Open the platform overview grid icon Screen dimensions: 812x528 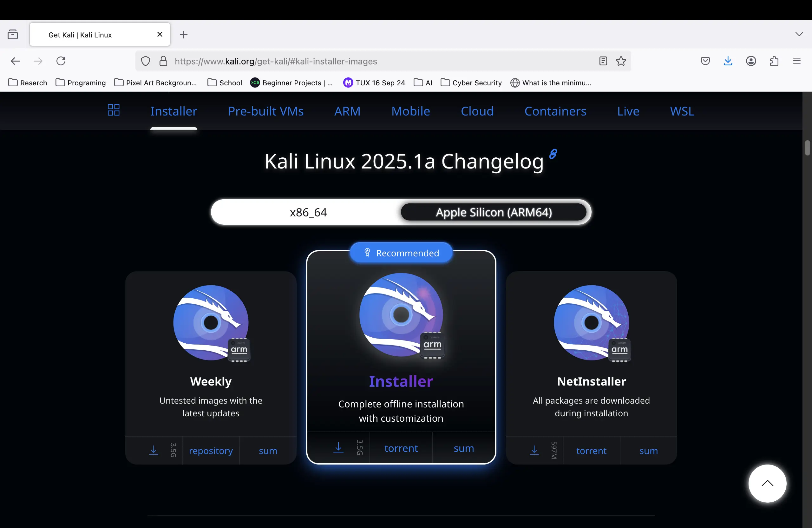coord(114,110)
